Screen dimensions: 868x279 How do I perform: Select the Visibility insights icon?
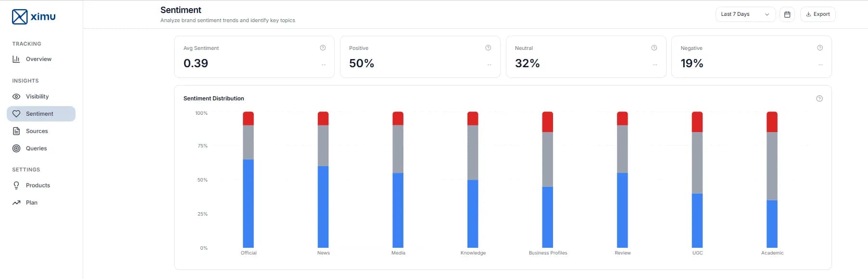tap(16, 96)
